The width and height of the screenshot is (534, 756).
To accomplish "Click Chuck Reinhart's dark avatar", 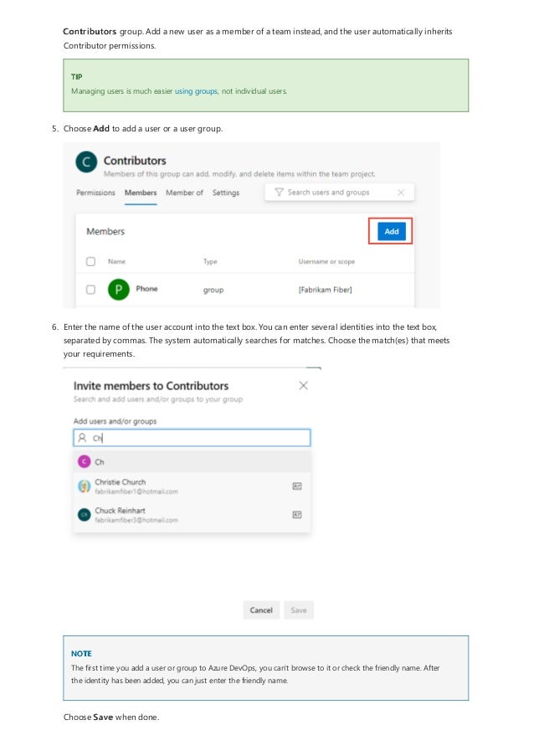I will click(x=85, y=515).
